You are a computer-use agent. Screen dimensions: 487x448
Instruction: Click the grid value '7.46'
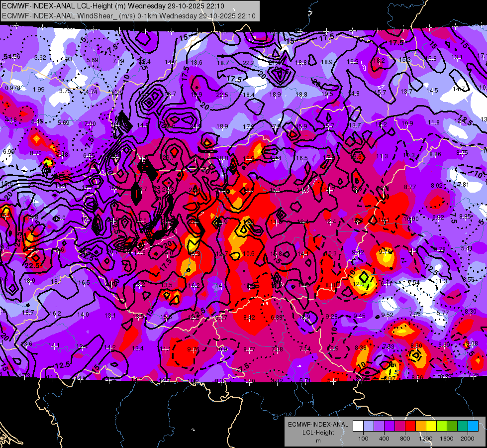point(415,314)
